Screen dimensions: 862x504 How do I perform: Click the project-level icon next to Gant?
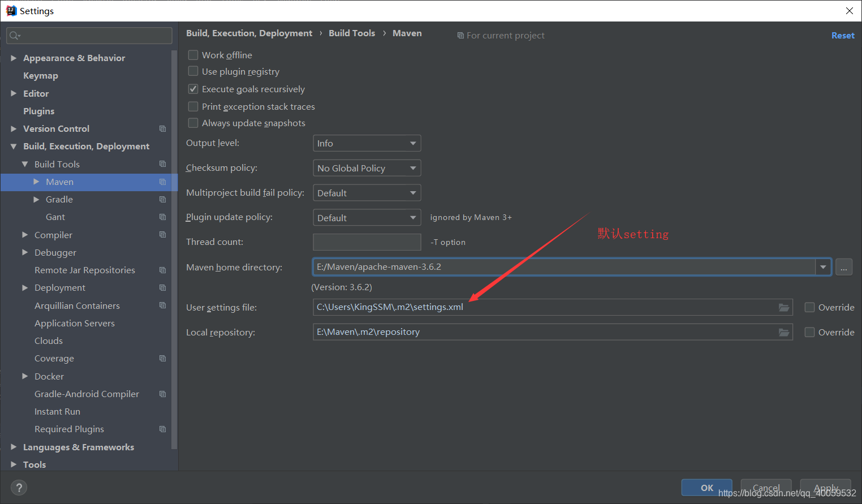(162, 217)
